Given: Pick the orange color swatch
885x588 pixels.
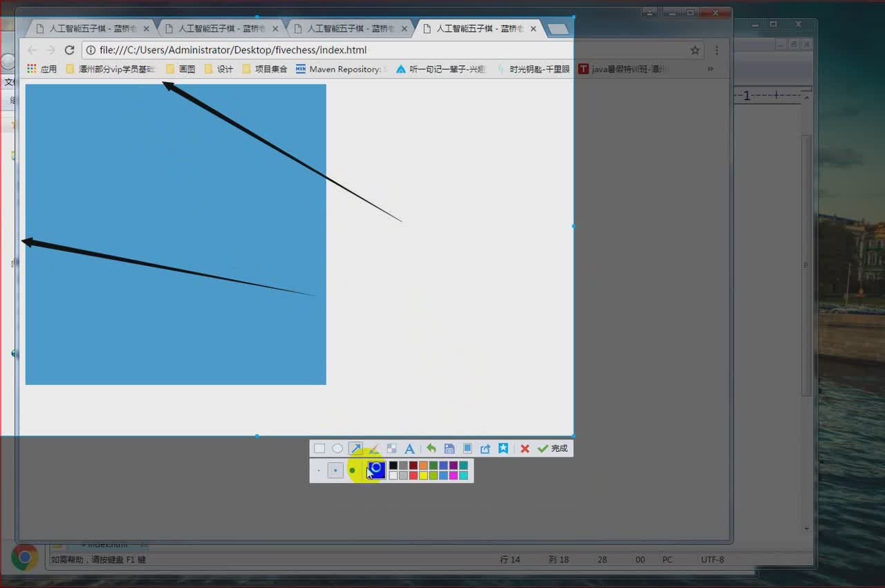Looking at the screenshot, I should pyautogui.click(x=423, y=466).
